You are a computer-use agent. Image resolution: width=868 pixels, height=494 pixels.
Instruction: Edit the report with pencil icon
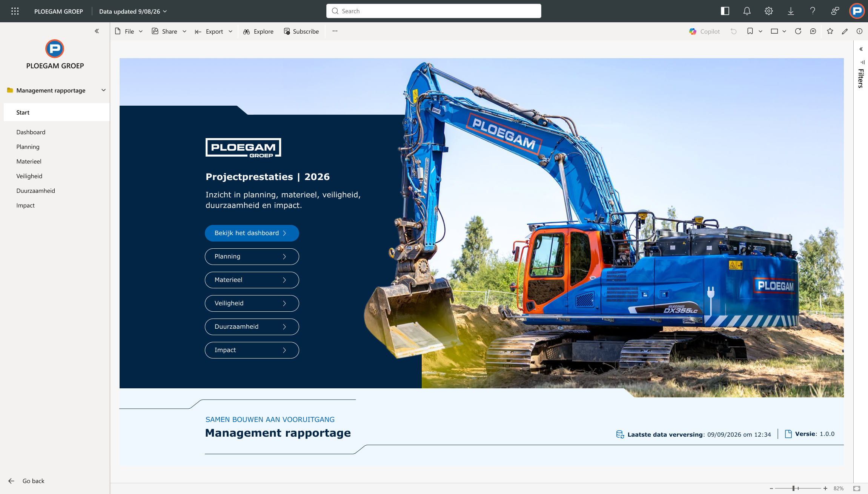pyautogui.click(x=845, y=31)
